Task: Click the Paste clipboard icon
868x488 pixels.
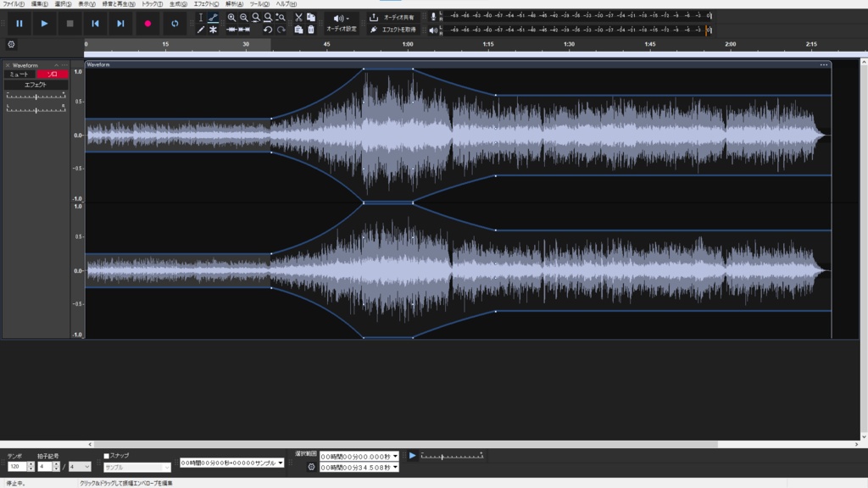Action: (x=298, y=29)
